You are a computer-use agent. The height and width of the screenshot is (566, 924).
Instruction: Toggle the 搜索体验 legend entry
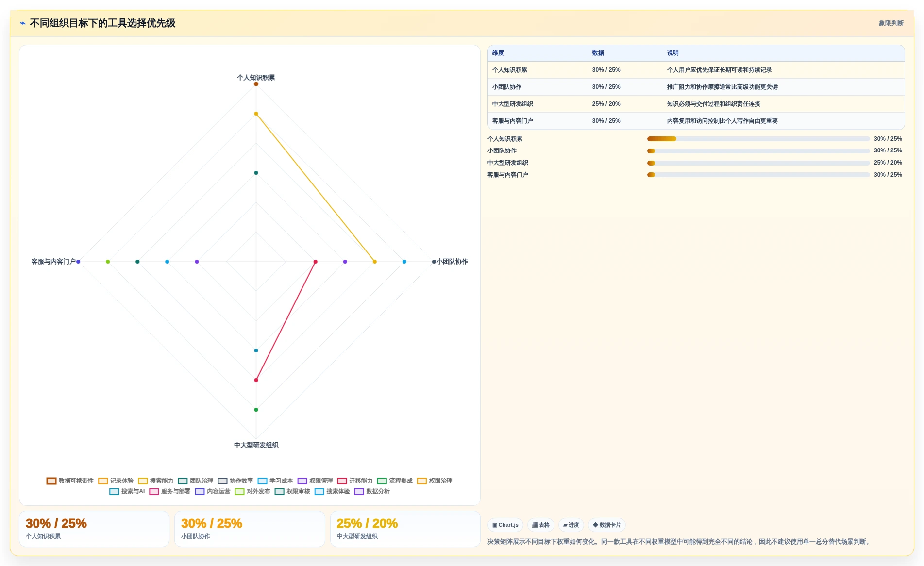coord(332,491)
